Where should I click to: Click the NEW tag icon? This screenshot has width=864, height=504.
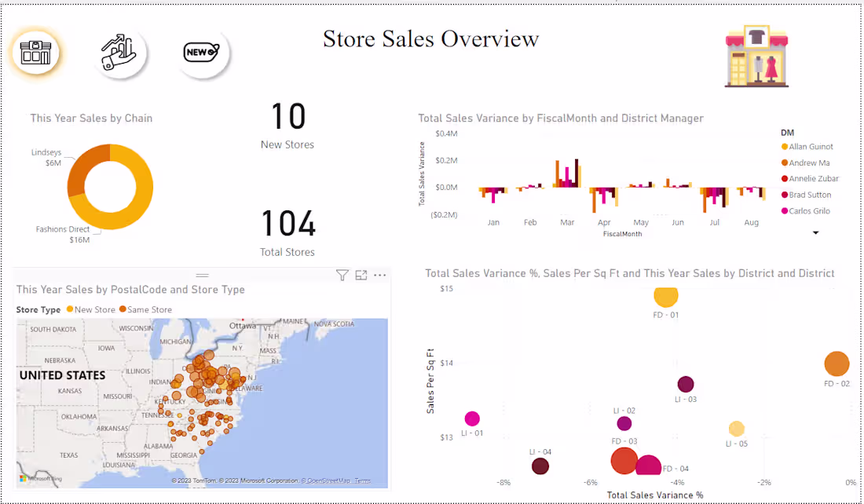coord(202,50)
